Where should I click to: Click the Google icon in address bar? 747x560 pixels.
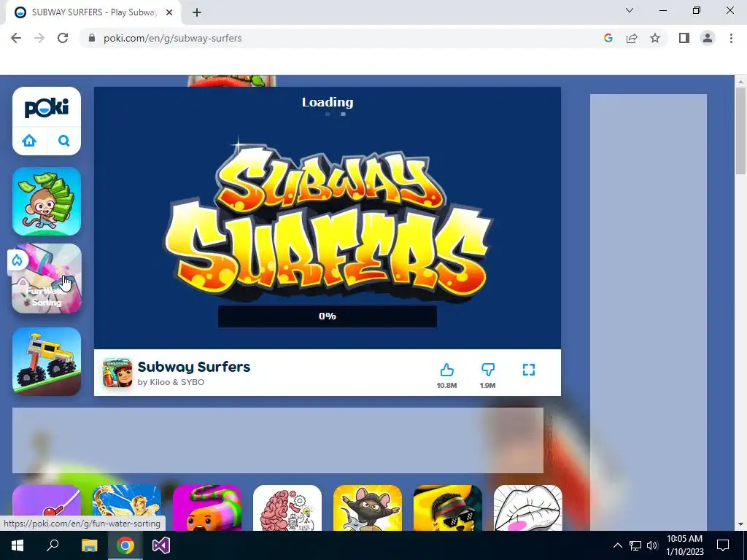pyautogui.click(x=608, y=38)
